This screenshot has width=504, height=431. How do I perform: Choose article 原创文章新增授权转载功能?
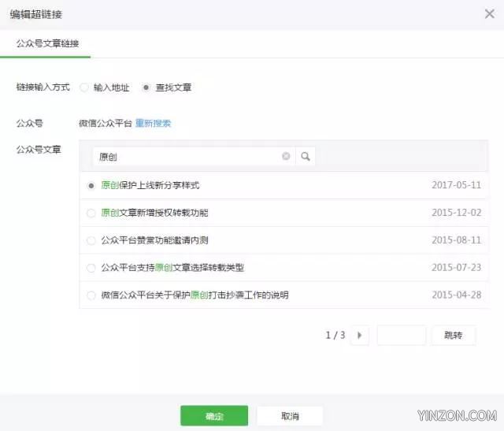(x=91, y=213)
